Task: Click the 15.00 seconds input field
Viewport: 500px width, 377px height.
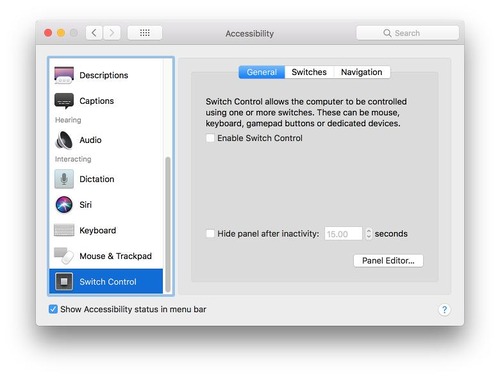Action: coord(343,234)
